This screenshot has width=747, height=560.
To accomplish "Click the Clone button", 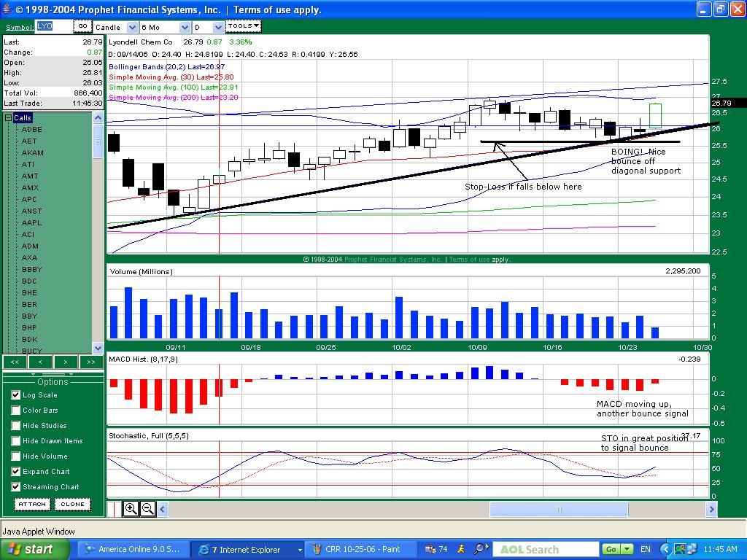I will click(x=72, y=504).
